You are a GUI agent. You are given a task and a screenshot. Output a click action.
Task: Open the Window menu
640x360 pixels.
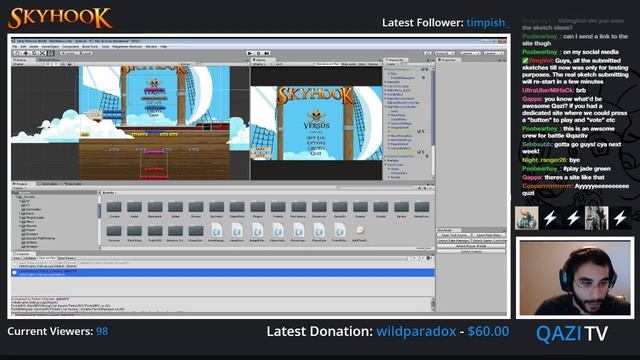point(151,47)
